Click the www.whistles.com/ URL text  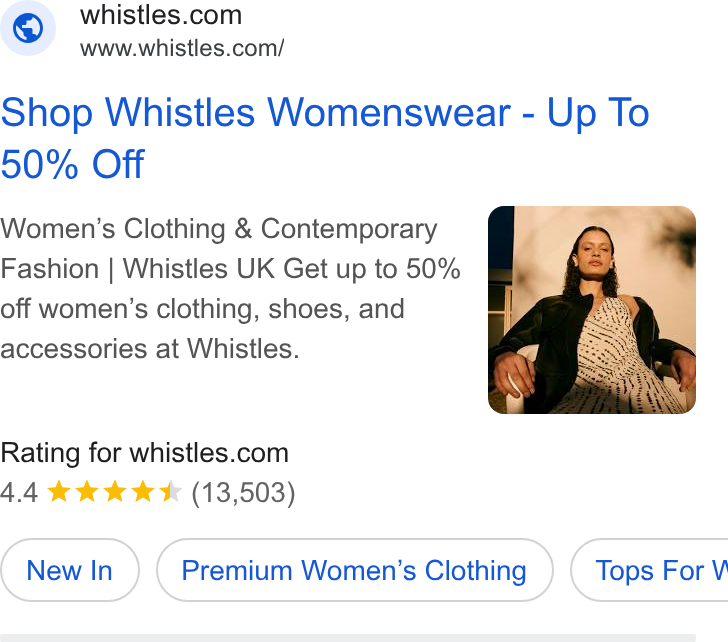pos(182,48)
